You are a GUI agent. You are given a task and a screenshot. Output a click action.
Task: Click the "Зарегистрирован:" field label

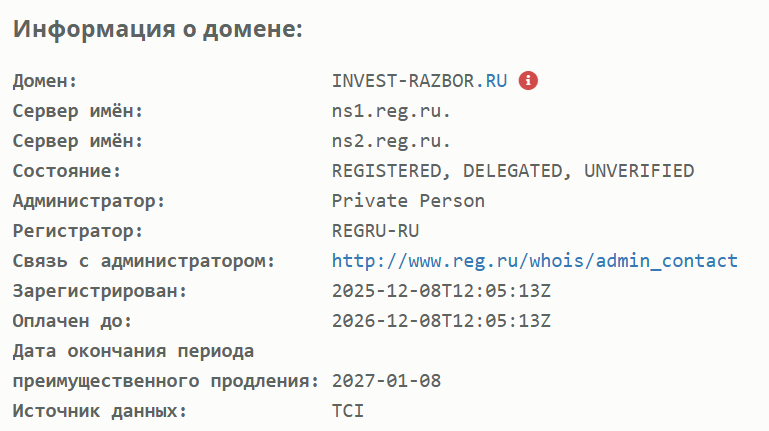[x=99, y=291]
